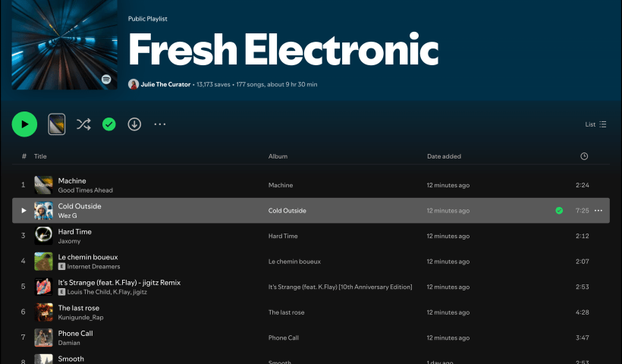Open more options for Cold Outside
The width and height of the screenshot is (622, 364).
[x=598, y=211]
